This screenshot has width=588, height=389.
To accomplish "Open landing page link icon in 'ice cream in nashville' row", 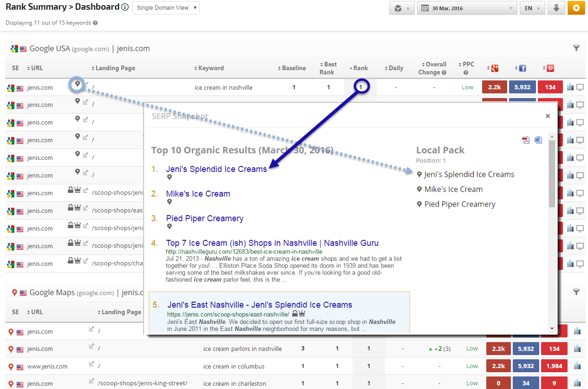I will (85, 85).
